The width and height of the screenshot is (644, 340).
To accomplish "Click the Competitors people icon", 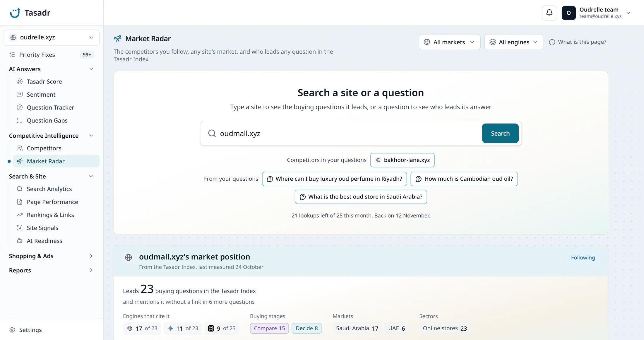I will click(x=20, y=148).
